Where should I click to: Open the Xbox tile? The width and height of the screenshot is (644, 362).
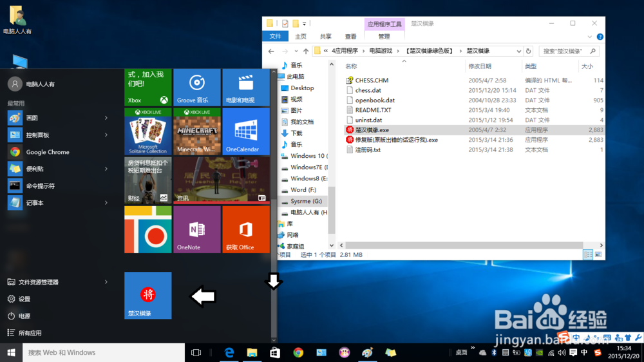pos(148,88)
